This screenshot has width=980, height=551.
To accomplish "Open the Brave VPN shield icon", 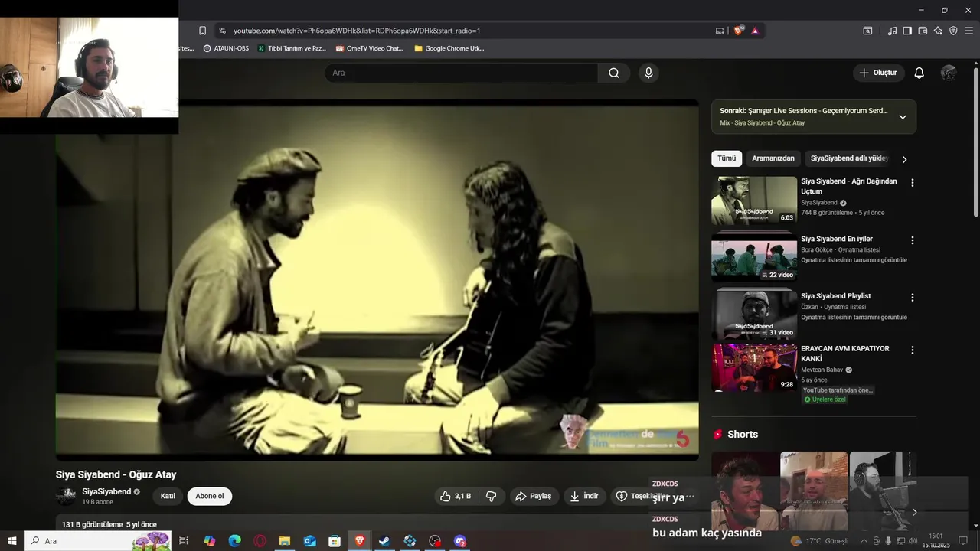I will click(x=953, y=31).
